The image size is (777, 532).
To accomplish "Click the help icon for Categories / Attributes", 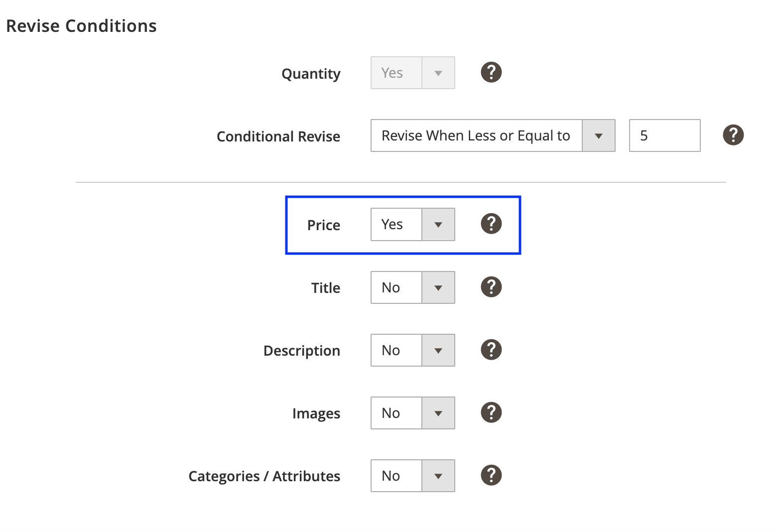I will pos(491,476).
